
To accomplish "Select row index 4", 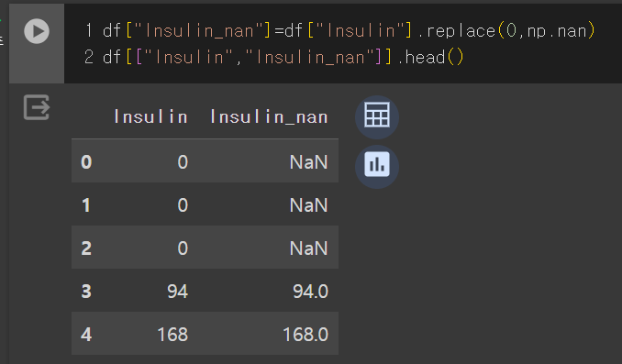I will click(x=86, y=335).
